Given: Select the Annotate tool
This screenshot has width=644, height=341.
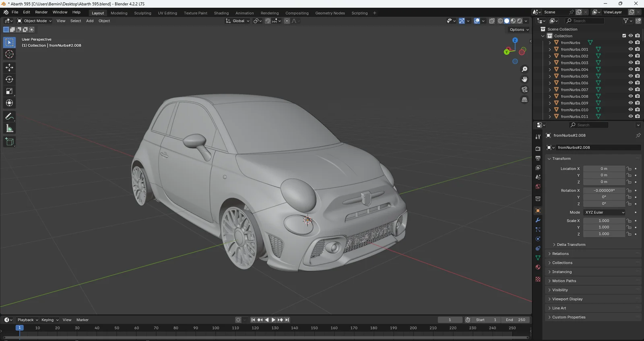Looking at the screenshot, I should (x=9, y=116).
